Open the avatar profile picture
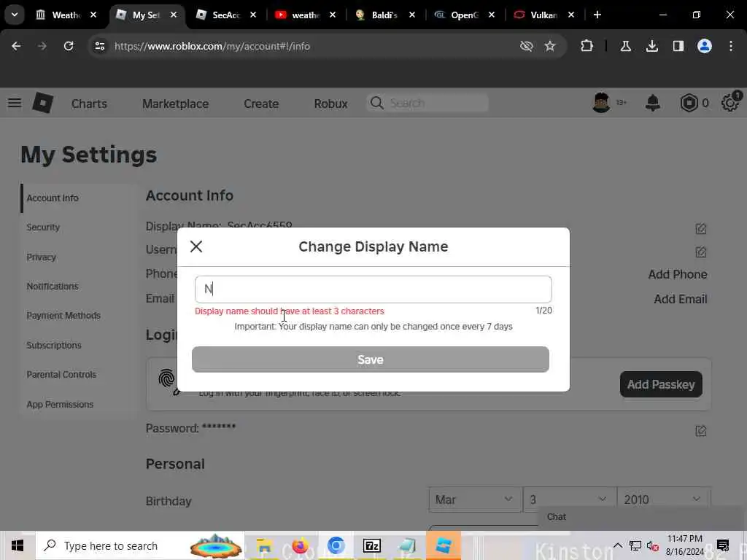Viewport: 747px width, 560px height. coord(601,102)
